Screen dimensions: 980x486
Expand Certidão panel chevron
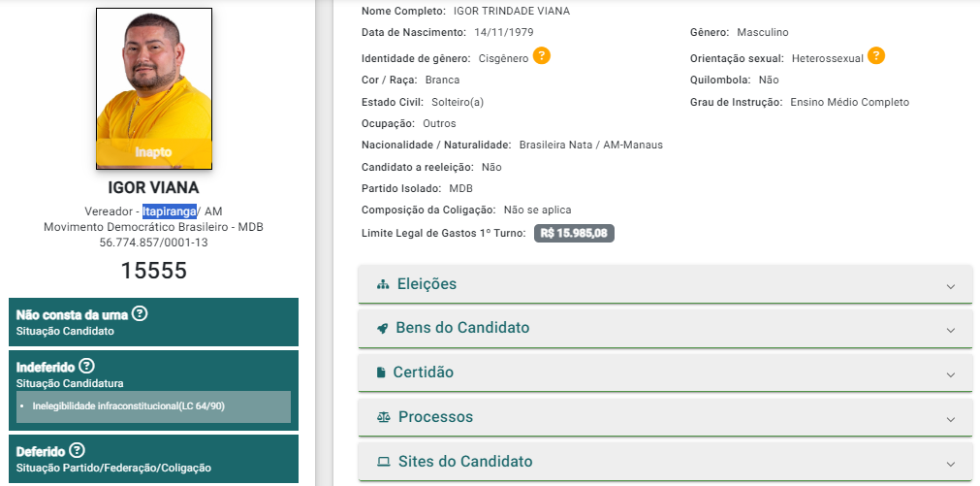coord(951,374)
